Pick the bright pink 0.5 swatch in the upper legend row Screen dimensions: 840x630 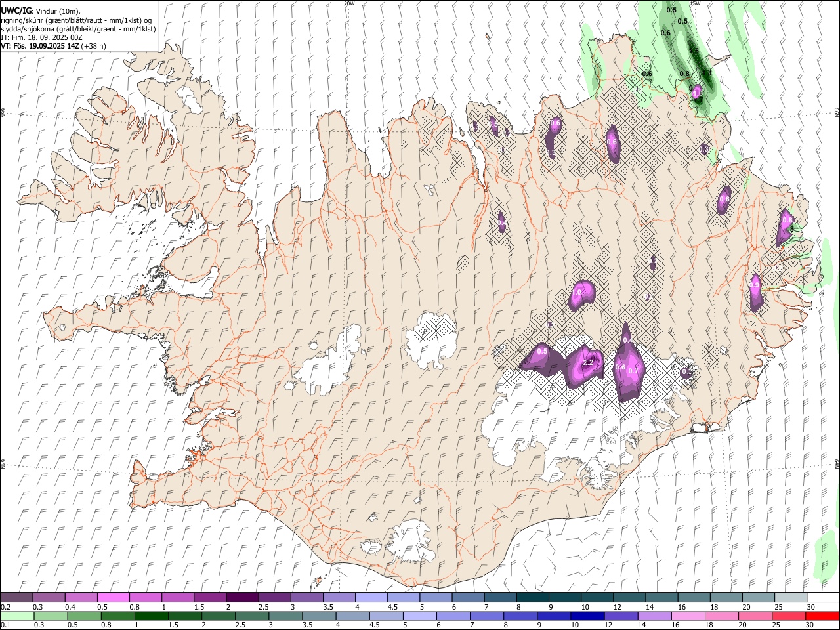click(113, 598)
